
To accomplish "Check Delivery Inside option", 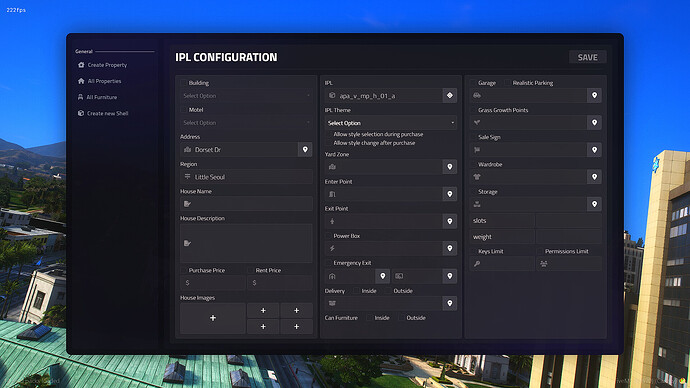I will point(356,291).
